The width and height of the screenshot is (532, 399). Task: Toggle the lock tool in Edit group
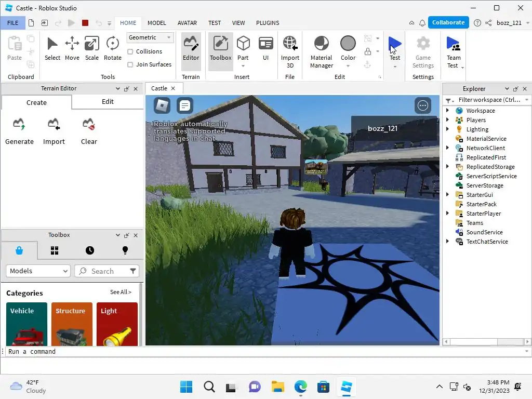coord(368,51)
